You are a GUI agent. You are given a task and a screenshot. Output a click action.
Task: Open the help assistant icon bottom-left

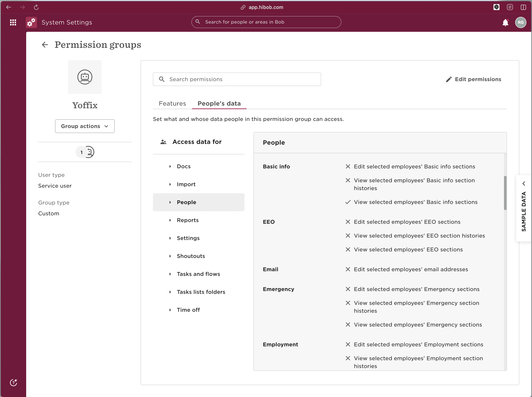[13, 382]
